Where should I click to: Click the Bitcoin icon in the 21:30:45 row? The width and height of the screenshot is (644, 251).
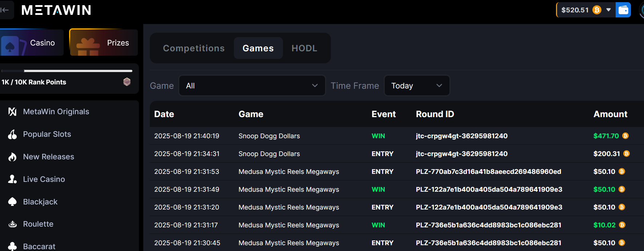coord(622,243)
